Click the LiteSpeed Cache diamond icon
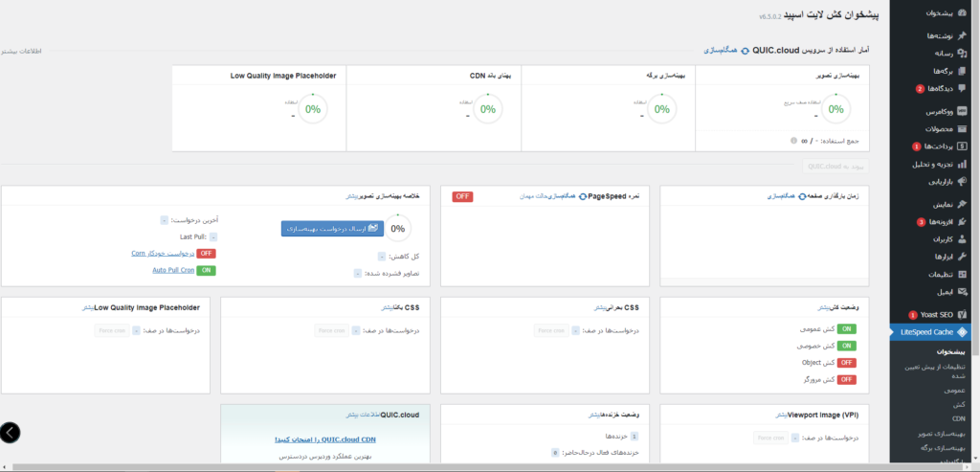 (x=962, y=332)
